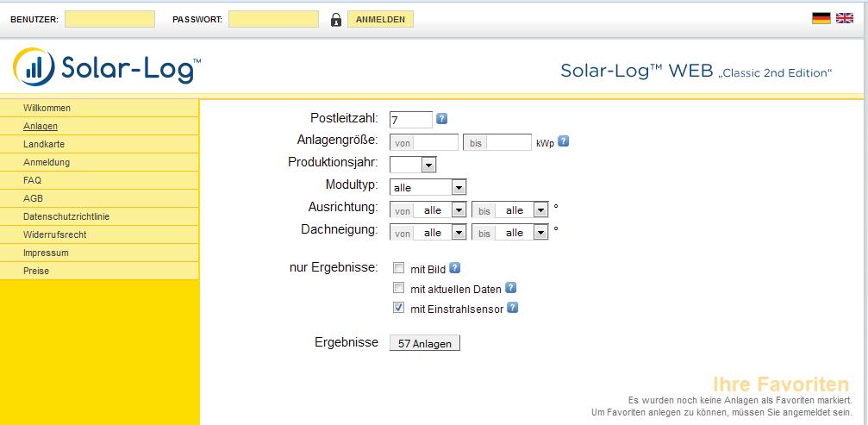Click the help icon next to kWp
Viewport: 868px width, 425px height.
click(x=563, y=141)
